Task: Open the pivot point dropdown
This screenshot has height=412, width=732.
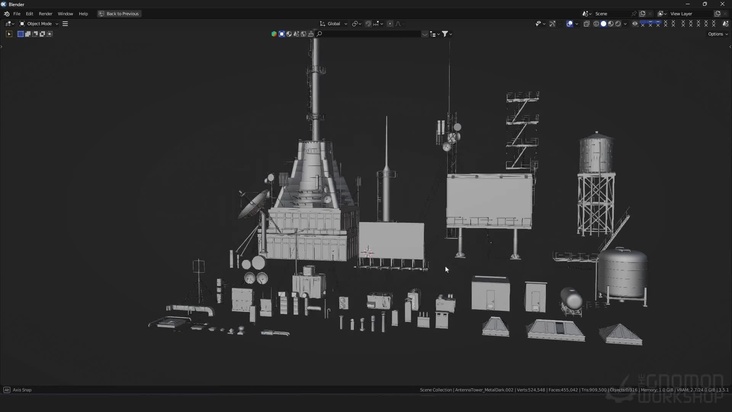Action: [356, 24]
